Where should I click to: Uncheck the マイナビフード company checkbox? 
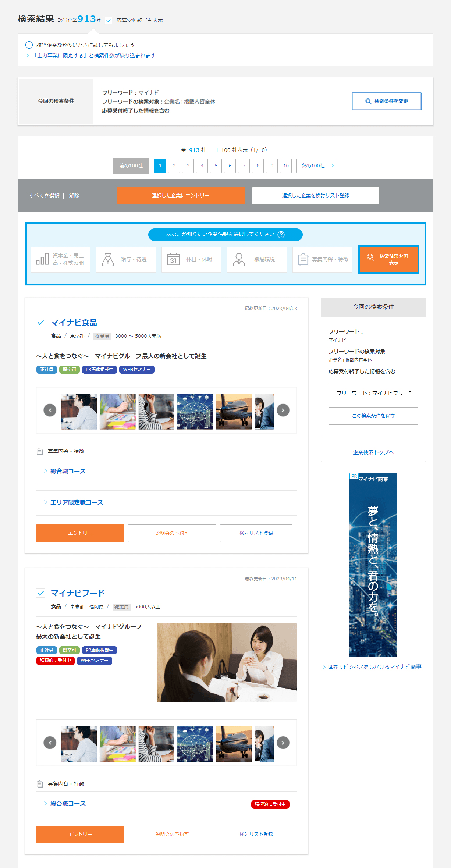click(41, 593)
